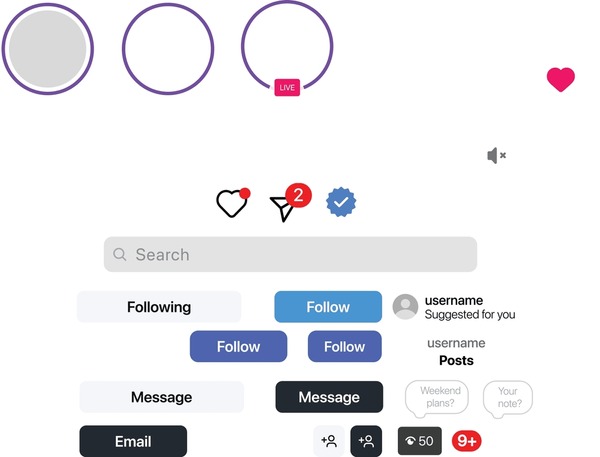This screenshot has width=600, height=457.
Task: Click the red 9+ notification badge
Action: (x=467, y=441)
